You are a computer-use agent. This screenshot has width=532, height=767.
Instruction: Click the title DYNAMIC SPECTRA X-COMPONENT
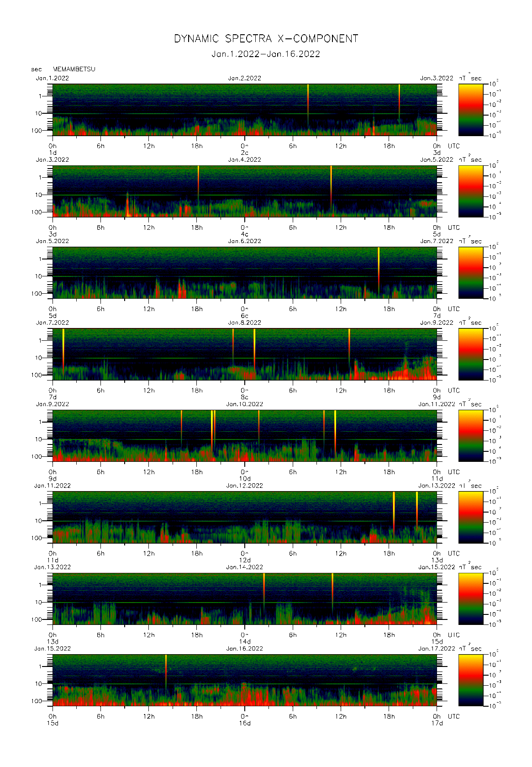[266, 39]
